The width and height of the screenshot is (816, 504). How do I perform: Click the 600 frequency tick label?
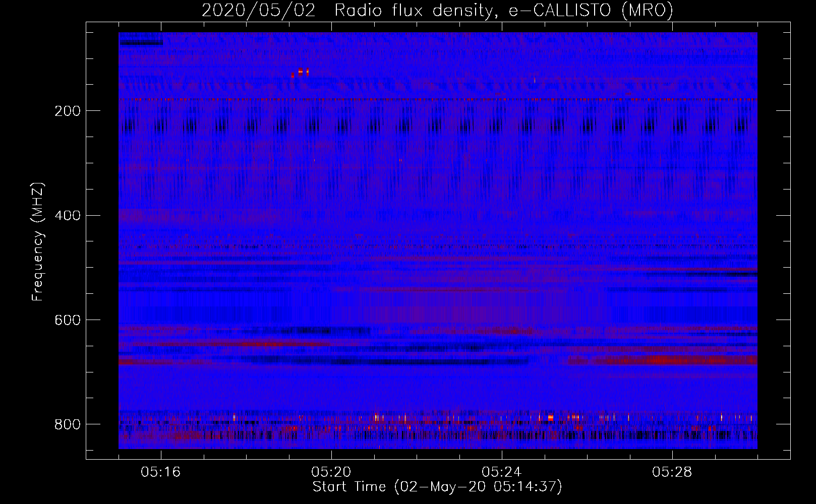pos(67,320)
